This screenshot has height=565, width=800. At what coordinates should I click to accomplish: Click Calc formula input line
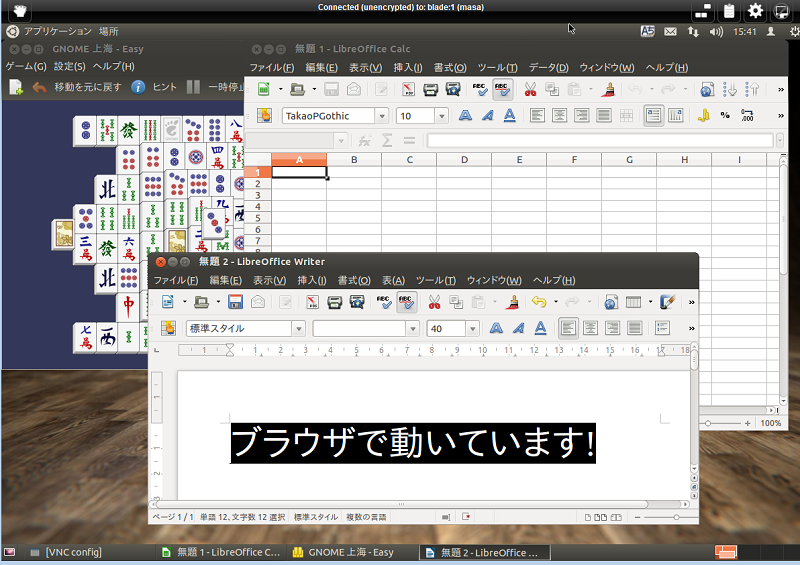600,140
